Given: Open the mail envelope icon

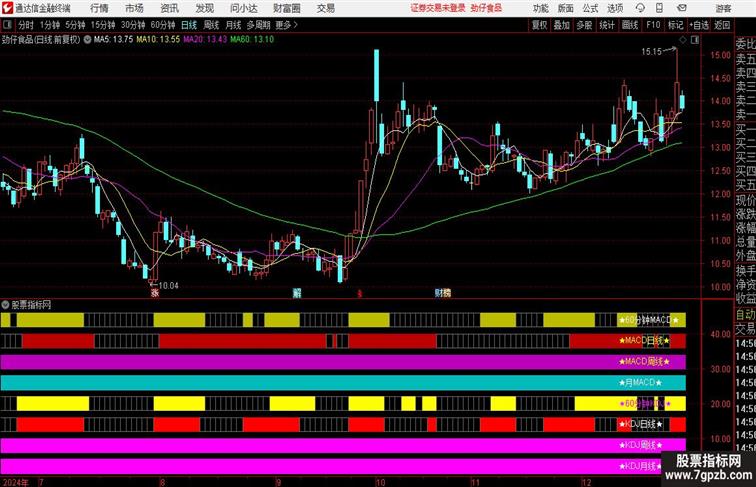Looking at the screenshot, I should tap(682, 8).
